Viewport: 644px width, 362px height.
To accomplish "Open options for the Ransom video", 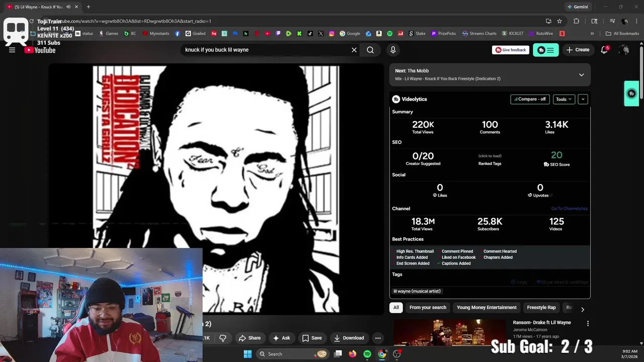I will [588, 323].
